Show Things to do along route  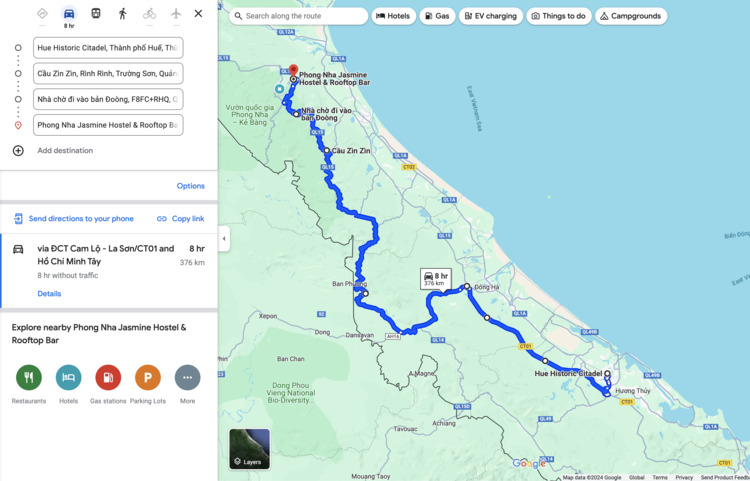click(x=559, y=16)
